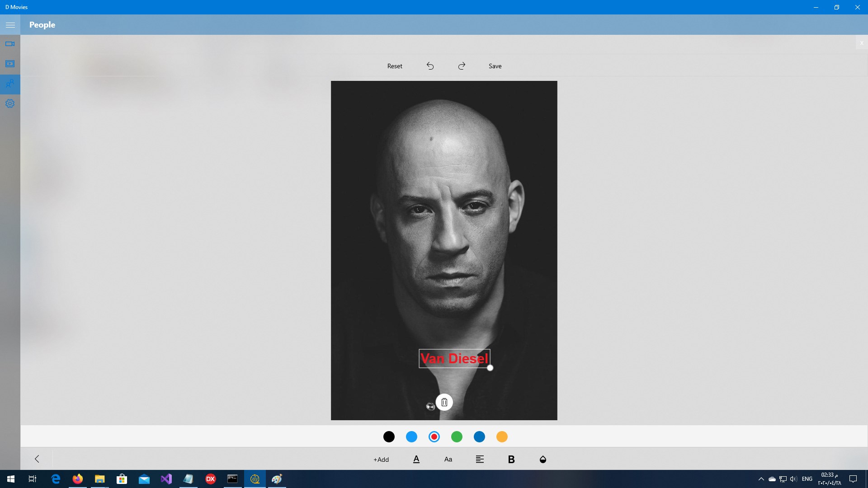Open the TV Shows section in sidebar
The image size is (868, 488).
pos(10,63)
